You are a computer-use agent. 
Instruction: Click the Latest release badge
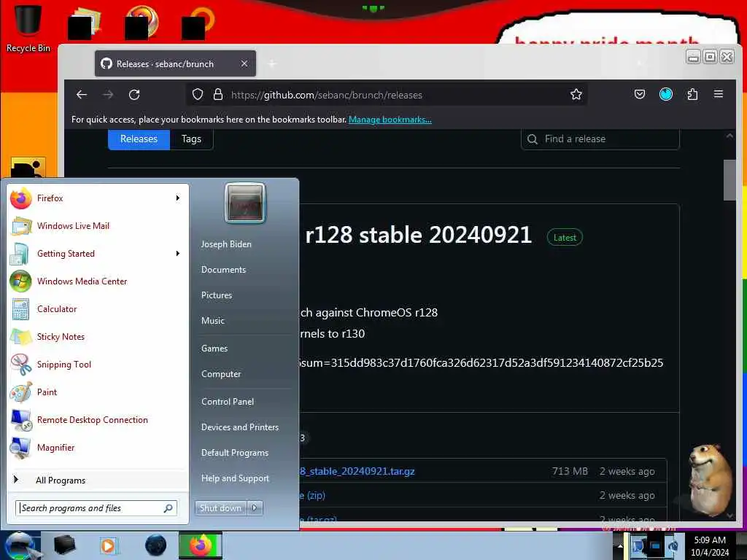(x=565, y=238)
